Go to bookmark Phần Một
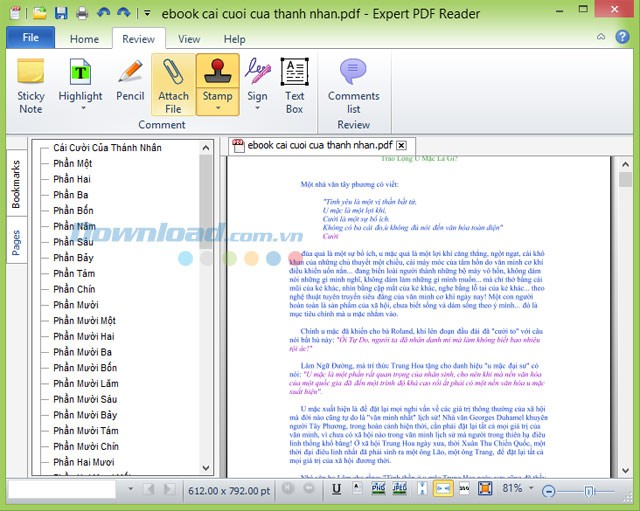Screen dimensions: 640x511 [x=73, y=164]
